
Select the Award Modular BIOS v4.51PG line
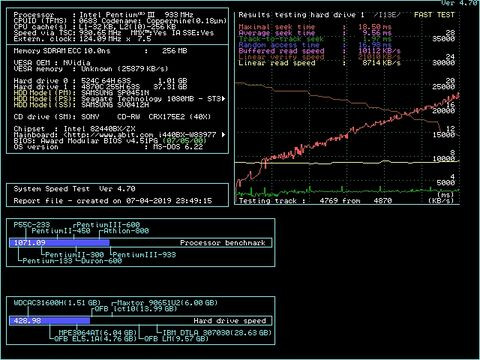coord(110,141)
